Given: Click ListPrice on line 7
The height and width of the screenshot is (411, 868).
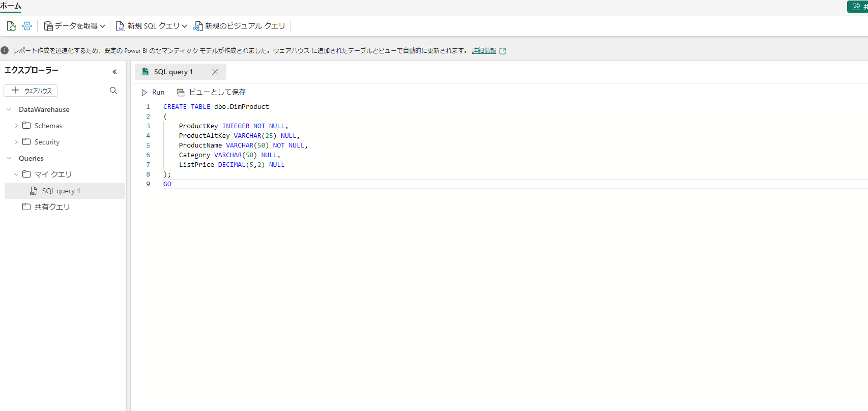Looking at the screenshot, I should [196, 165].
